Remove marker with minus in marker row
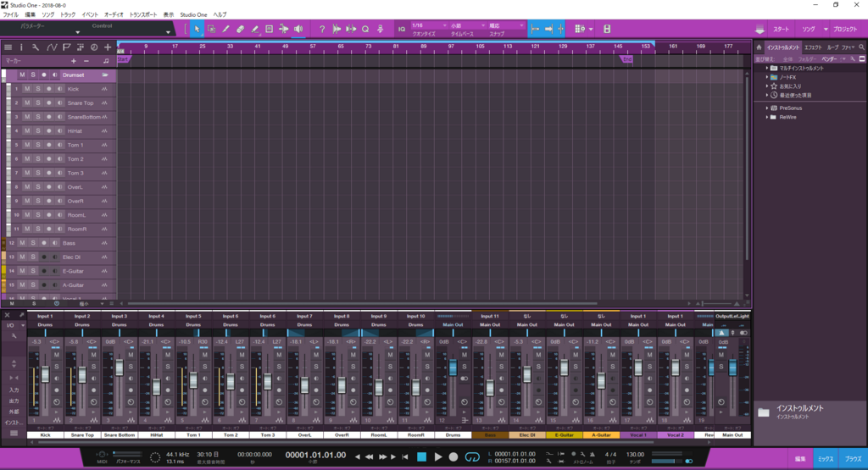This screenshot has width=868, height=470. 86,61
